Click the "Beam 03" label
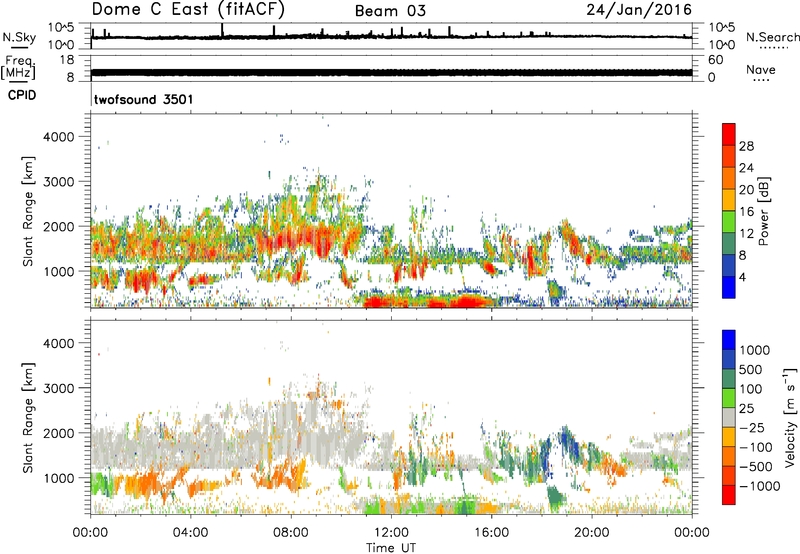800x554 pixels. [390, 11]
